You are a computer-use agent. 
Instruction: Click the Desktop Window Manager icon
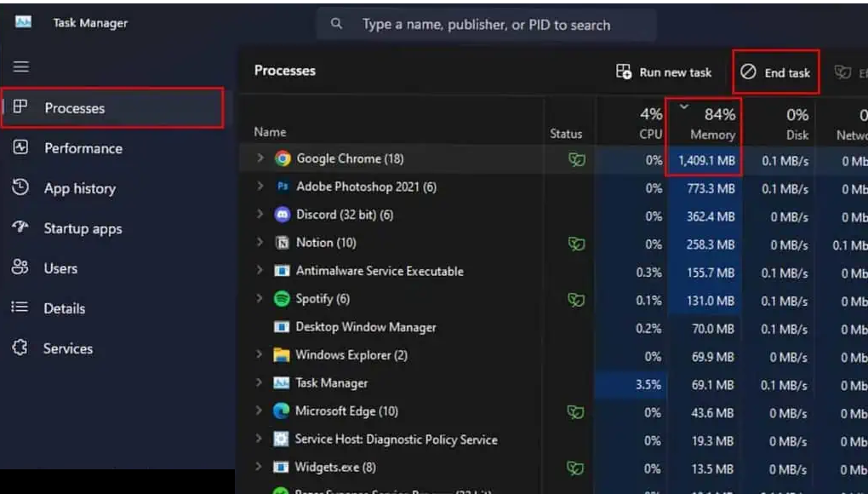(x=282, y=327)
